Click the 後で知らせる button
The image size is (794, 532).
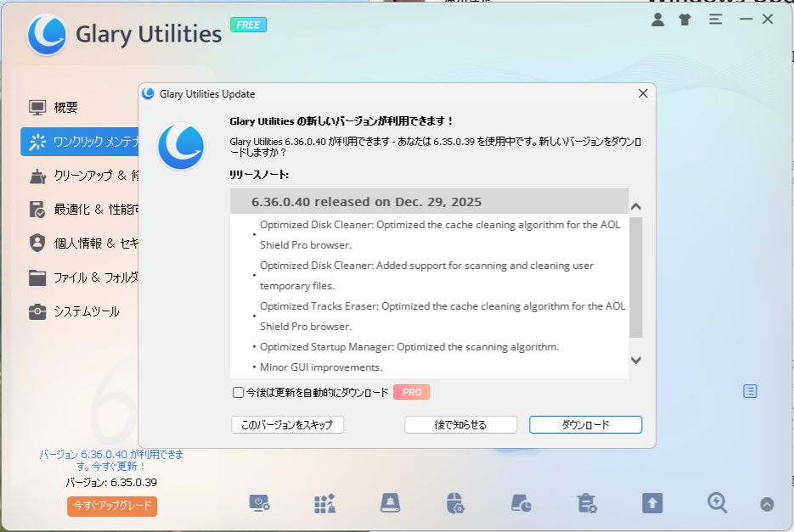[x=460, y=425]
